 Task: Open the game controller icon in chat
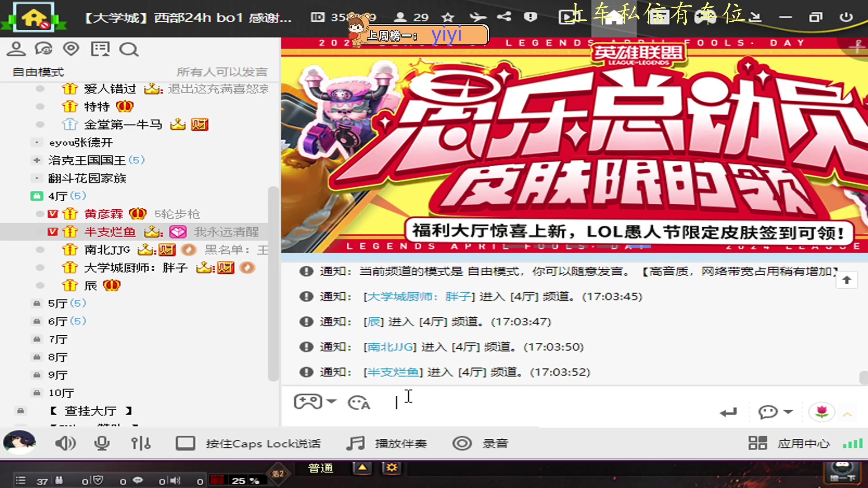click(x=308, y=401)
